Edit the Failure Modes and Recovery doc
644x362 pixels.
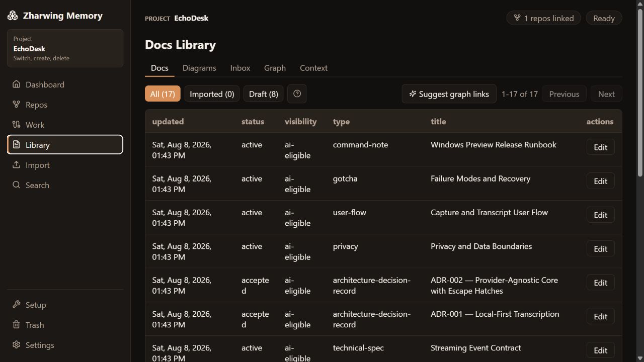(x=600, y=181)
